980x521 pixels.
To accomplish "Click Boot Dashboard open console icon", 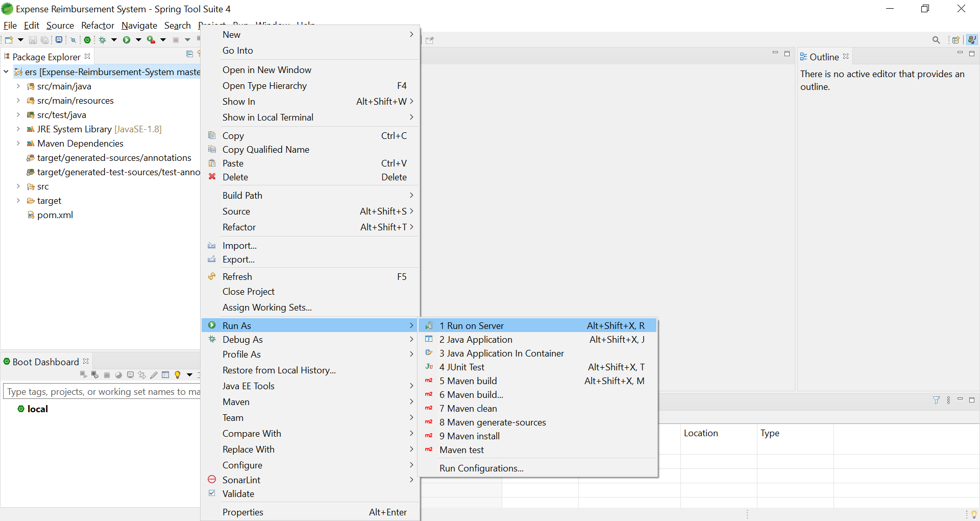I will click(x=130, y=375).
